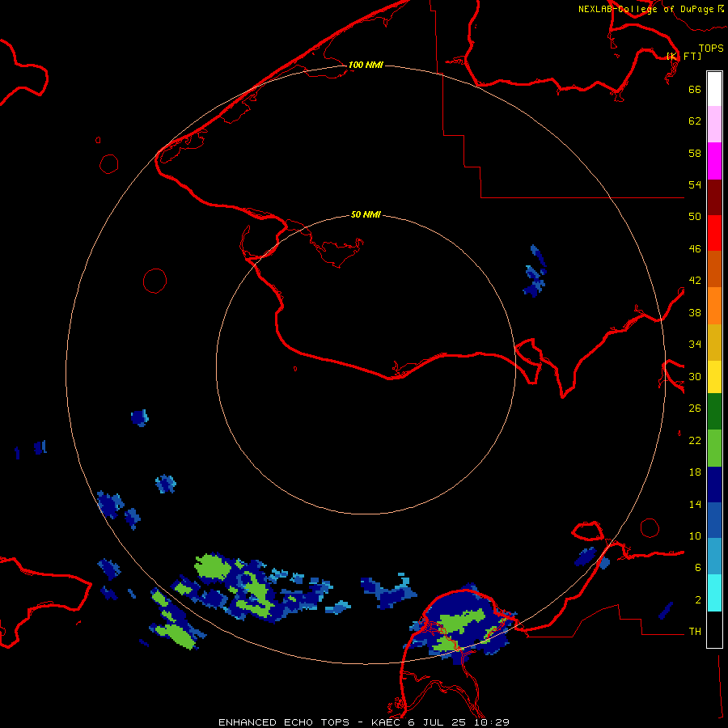Click the legend value 34
Image resolution: width=728 pixels, height=728 pixels.
(695, 345)
